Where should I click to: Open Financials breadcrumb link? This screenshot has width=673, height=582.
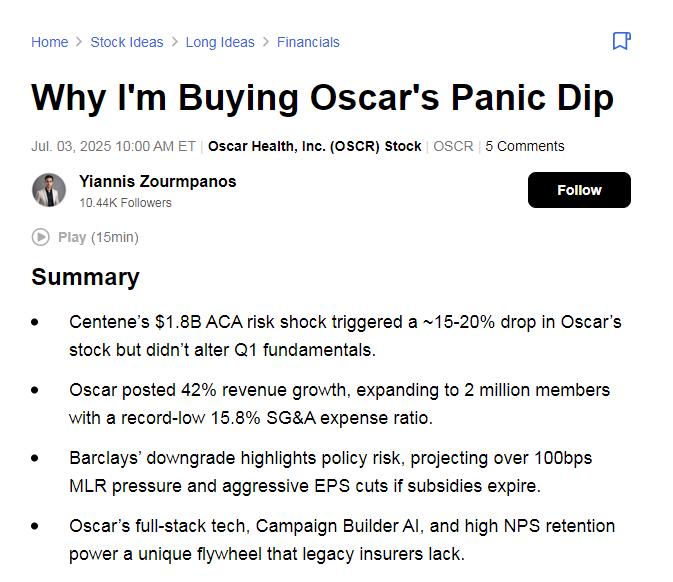point(308,42)
